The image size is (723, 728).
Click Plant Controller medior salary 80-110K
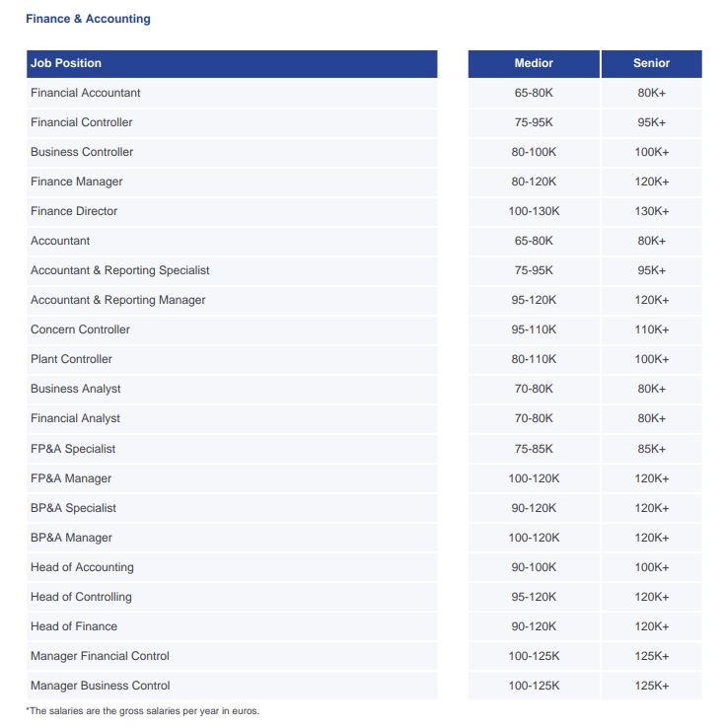tap(534, 359)
